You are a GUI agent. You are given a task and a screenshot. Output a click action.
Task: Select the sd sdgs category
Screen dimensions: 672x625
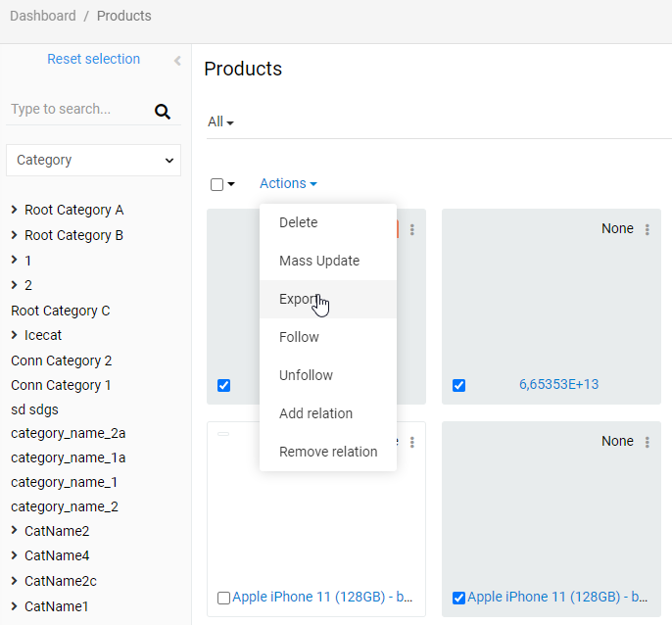click(34, 409)
